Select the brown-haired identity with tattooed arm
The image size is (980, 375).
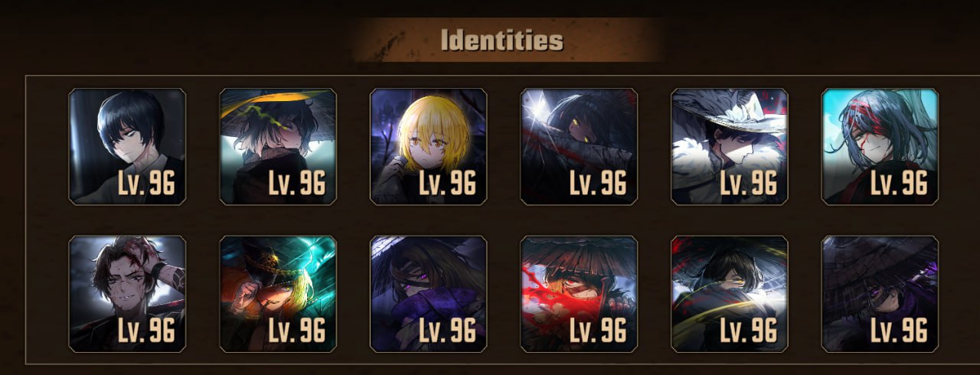127,294
